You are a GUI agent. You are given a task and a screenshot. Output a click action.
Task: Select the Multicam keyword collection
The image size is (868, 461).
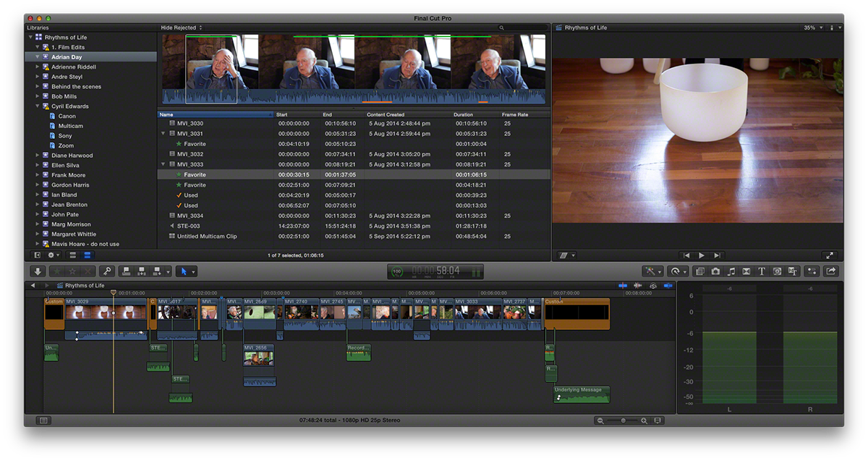click(71, 126)
